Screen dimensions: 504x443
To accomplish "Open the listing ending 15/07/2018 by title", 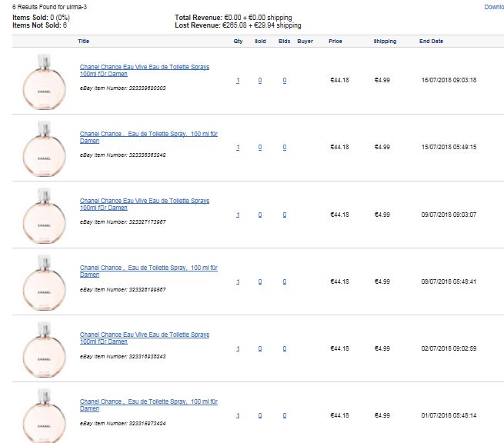I will (x=149, y=137).
